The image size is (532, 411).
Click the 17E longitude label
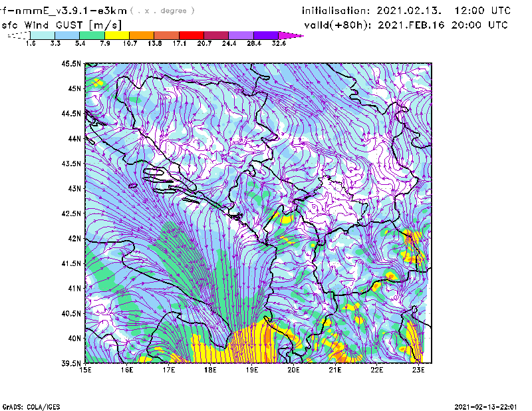coord(169,370)
